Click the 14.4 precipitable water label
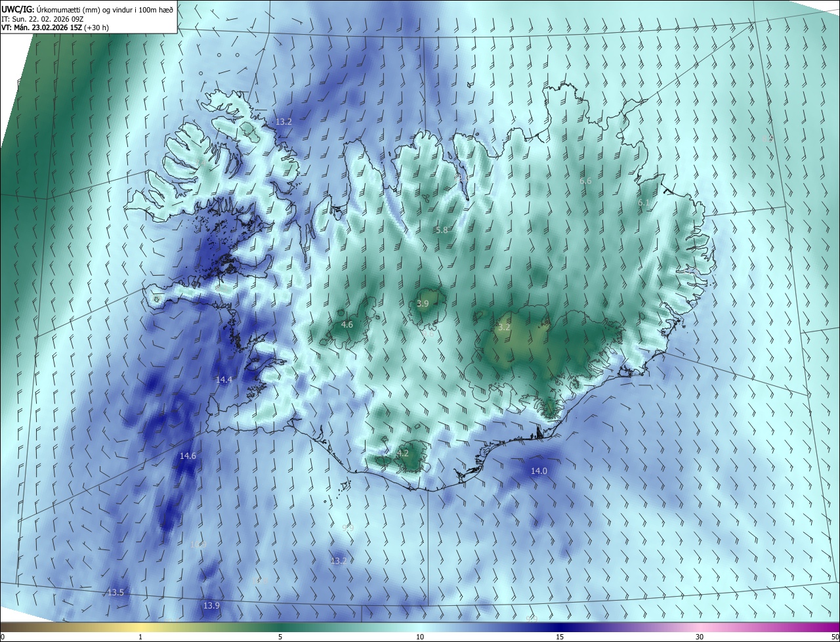The height and width of the screenshot is (642, 840). tap(224, 379)
